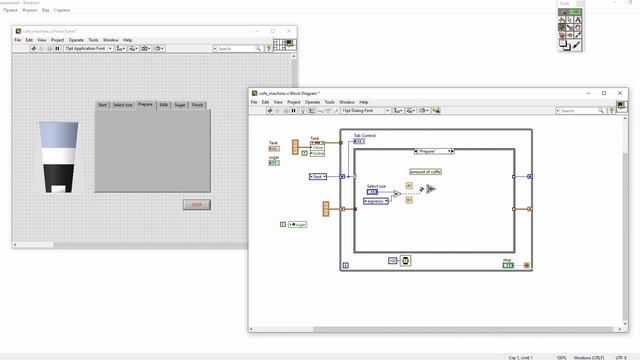Toggle boolean constant beside sugar local variable

point(283,224)
